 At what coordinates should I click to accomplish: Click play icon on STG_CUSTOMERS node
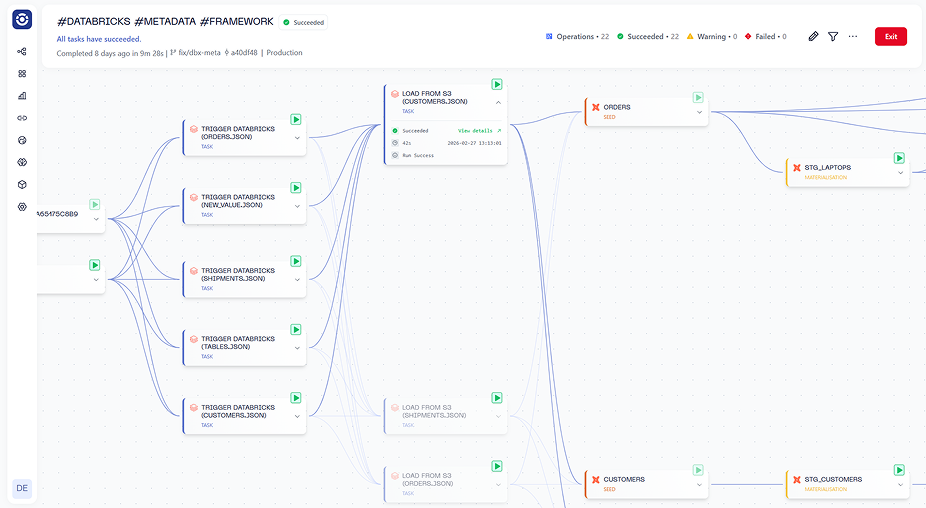pyautogui.click(x=899, y=470)
